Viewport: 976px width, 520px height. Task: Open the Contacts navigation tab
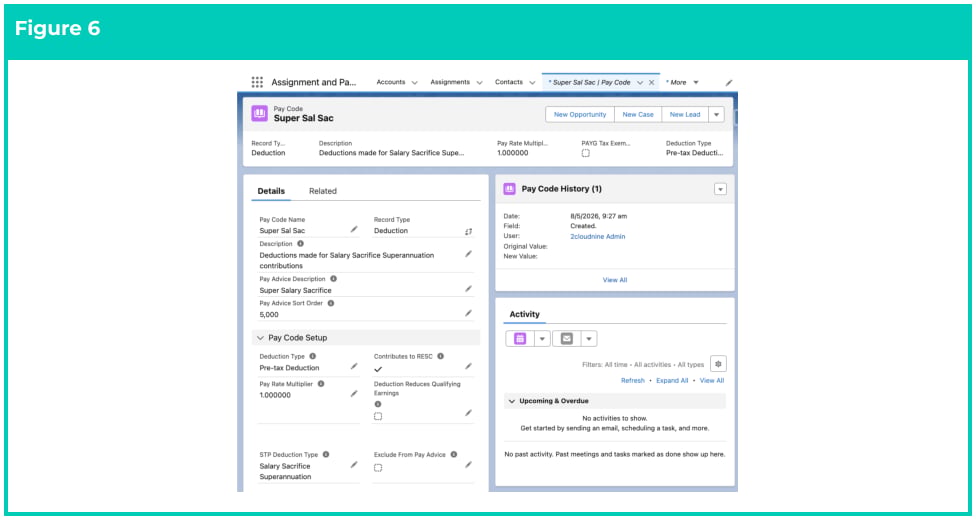tap(509, 82)
